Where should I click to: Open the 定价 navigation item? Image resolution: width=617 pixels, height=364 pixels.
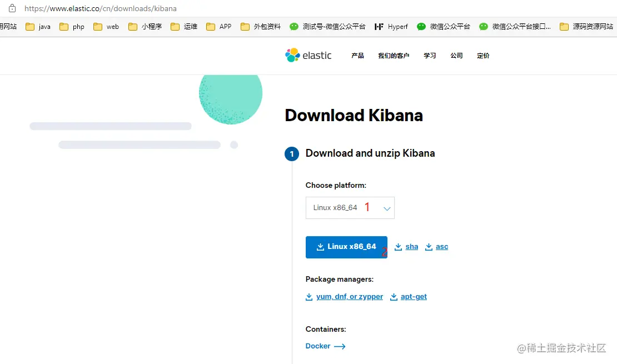click(x=483, y=56)
